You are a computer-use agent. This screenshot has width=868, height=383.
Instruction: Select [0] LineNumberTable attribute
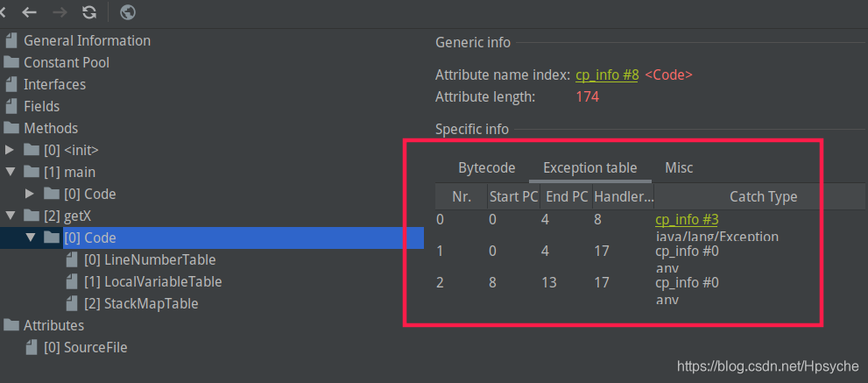pyautogui.click(x=150, y=259)
